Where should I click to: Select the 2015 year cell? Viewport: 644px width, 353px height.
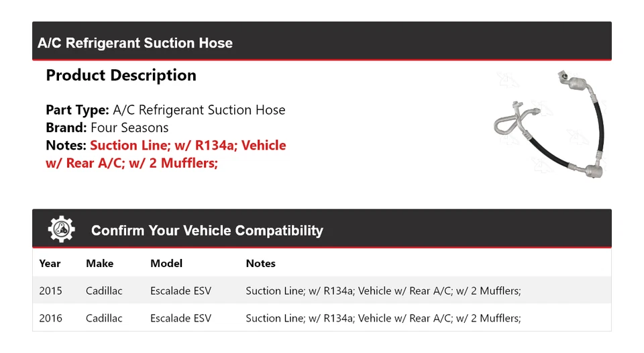[x=50, y=291]
